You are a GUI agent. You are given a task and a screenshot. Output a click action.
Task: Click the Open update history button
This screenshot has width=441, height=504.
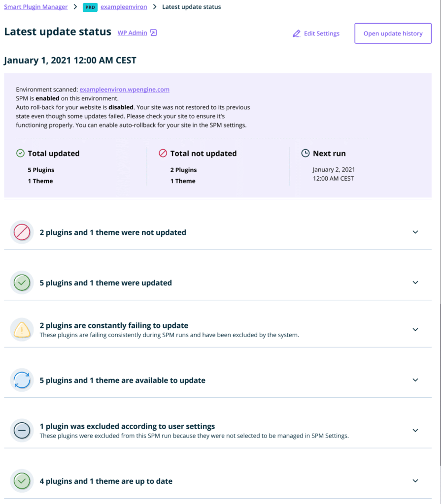tap(393, 33)
